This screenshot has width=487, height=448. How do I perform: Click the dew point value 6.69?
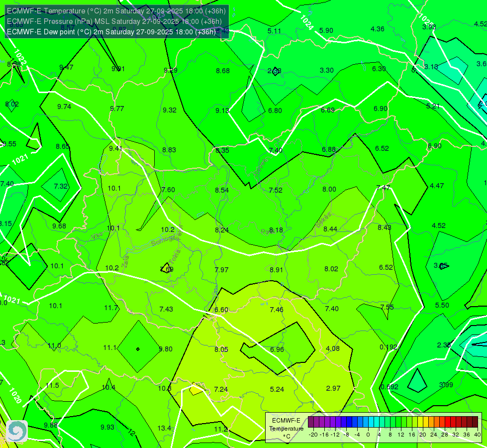click(328, 111)
